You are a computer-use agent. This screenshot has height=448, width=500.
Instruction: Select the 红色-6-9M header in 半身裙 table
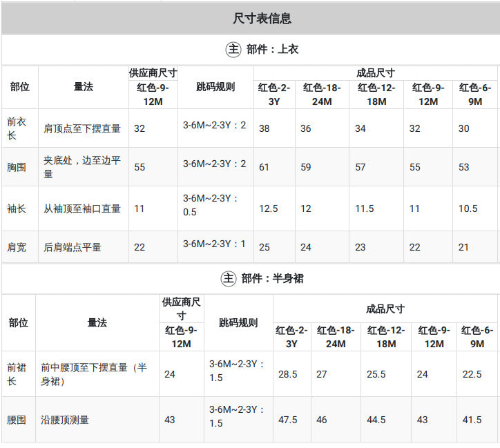click(x=477, y=337)
